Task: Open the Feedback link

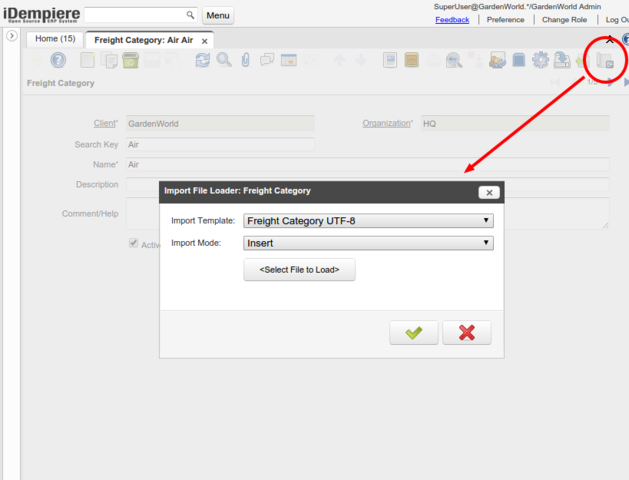Action: click(x=452, y=20)
